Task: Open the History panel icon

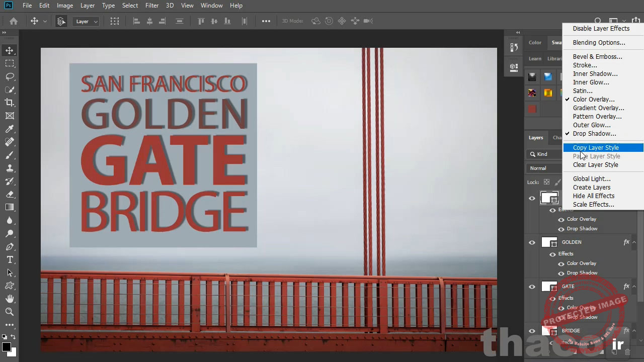Action: (x=514, y=47)
